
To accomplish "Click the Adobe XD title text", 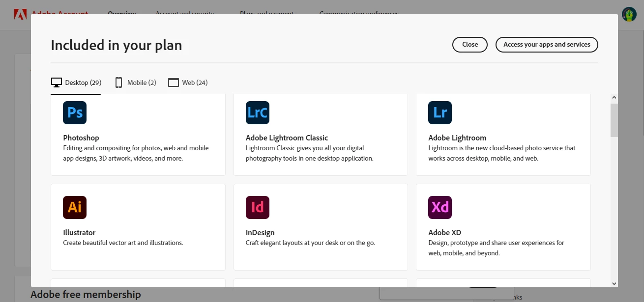I will tap(444, 233).
